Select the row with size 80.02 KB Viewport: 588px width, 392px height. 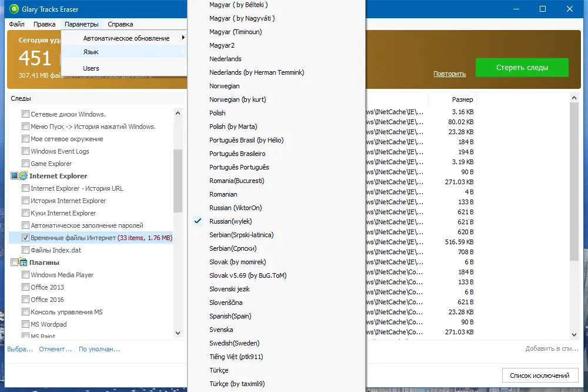click(x=420, y=122)
